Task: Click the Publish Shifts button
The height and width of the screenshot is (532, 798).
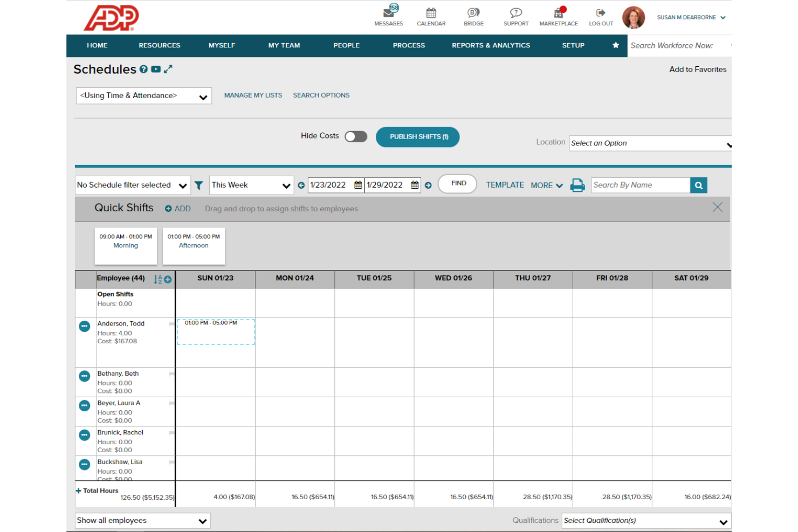Action: tap(417, 137)
